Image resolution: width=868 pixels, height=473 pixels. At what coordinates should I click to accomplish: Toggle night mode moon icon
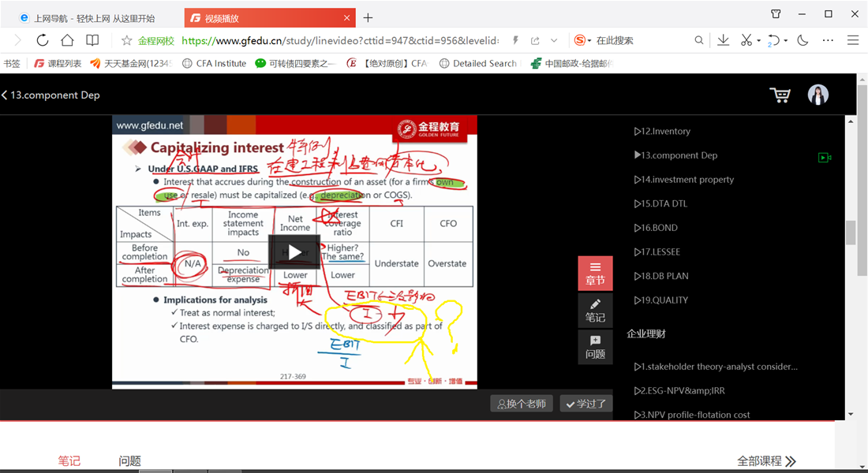click(x=803, y=40)
